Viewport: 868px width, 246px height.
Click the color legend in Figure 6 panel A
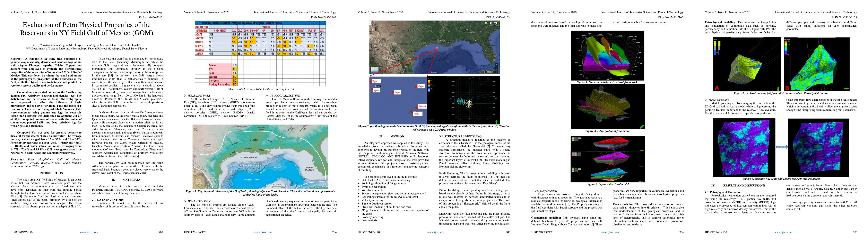click(717, 49)
